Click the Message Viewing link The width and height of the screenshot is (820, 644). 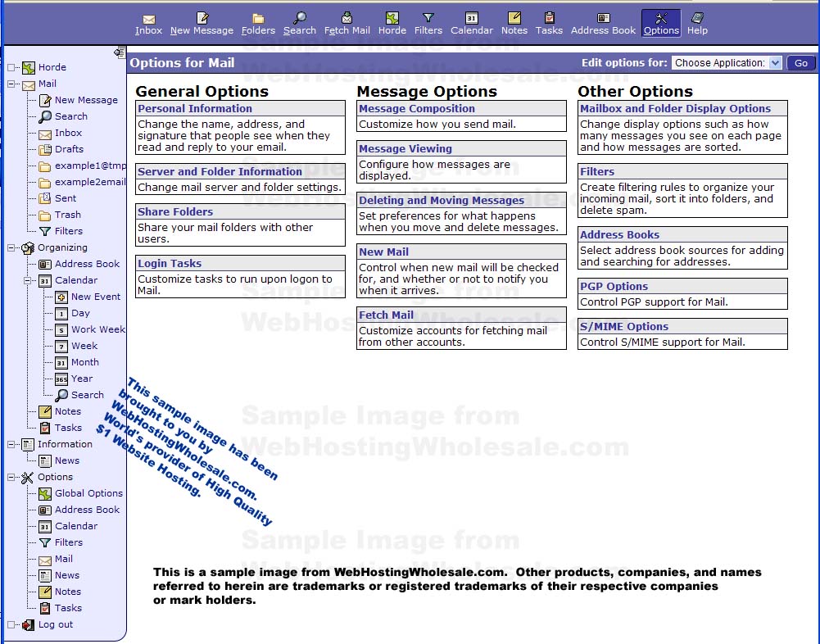tap(405, 148)
